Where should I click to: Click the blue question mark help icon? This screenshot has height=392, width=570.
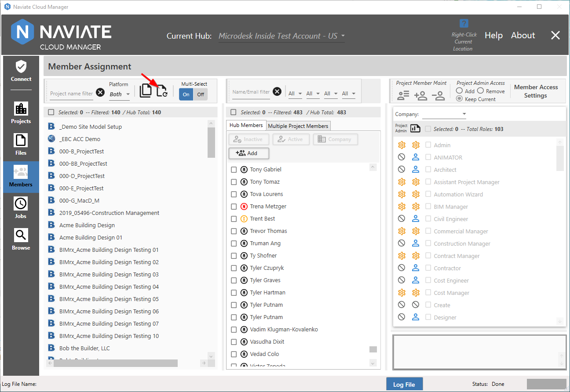pos(464,23)
